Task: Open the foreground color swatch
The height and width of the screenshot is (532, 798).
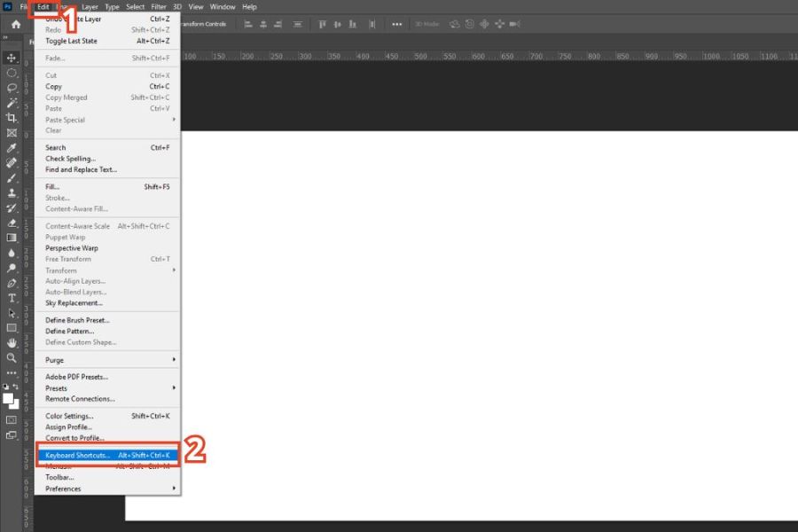Action: tap(8, 397)
